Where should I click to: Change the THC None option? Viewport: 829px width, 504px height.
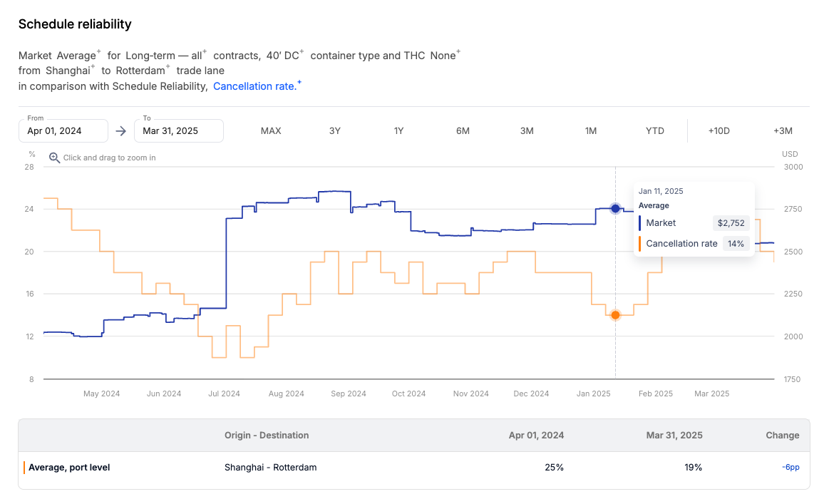pyautogui.click(x=445, y=56)
